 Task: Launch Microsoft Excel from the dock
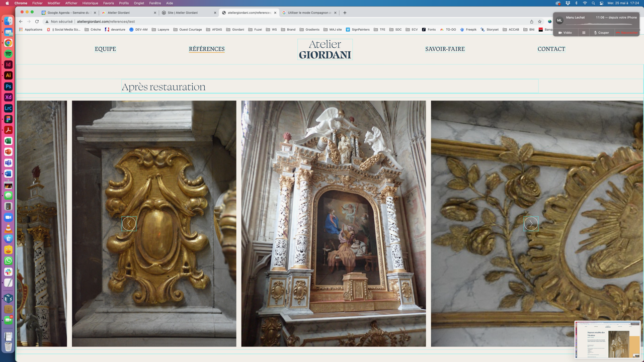[x=9, y=141]
